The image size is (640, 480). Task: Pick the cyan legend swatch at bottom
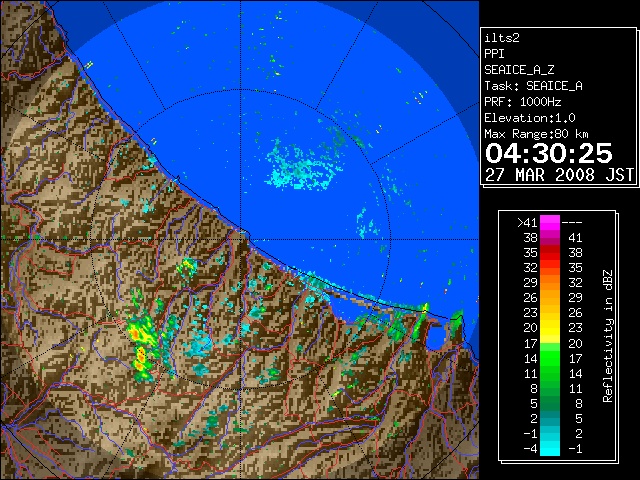point(550,449)
